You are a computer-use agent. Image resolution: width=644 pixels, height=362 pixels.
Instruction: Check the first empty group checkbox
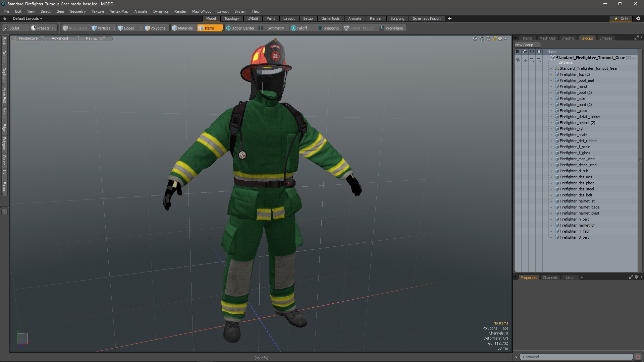pos(532,60)
